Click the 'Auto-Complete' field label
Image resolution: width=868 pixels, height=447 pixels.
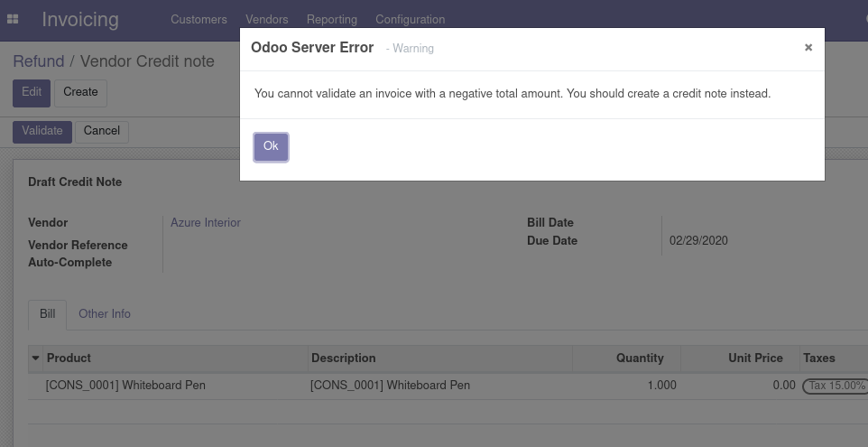pos(69,263)
